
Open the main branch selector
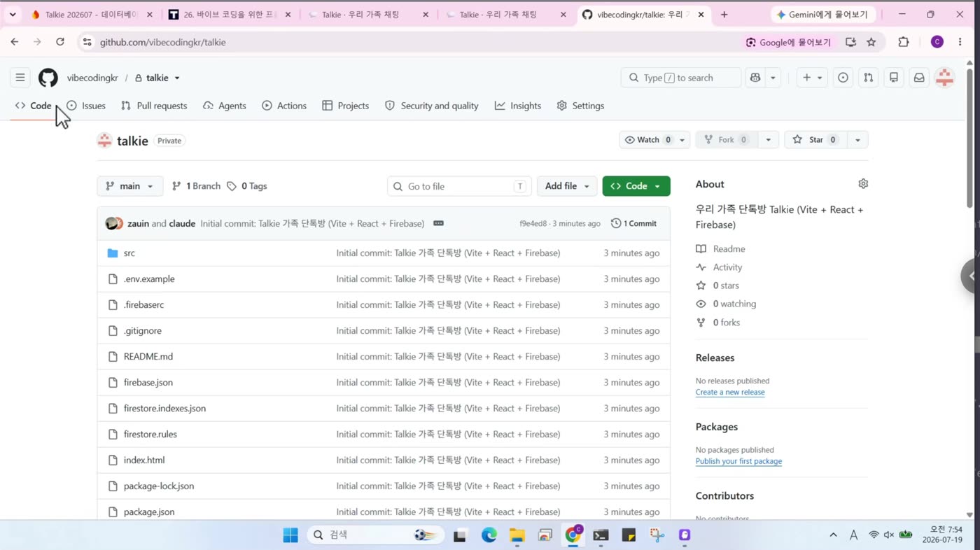tap(129, 186)
